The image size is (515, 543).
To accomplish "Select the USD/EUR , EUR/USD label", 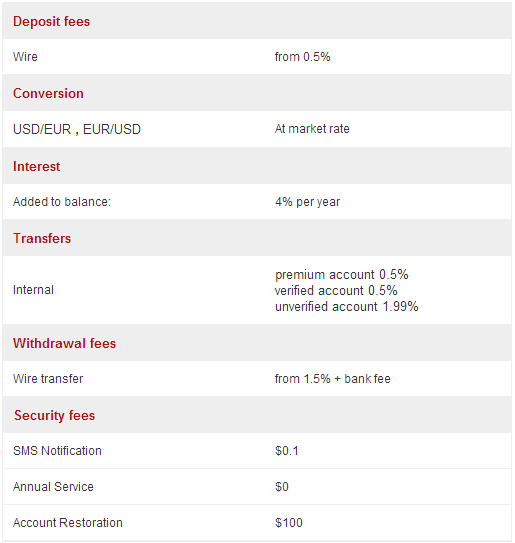I will pyautogui.click(x=77, y=129).
